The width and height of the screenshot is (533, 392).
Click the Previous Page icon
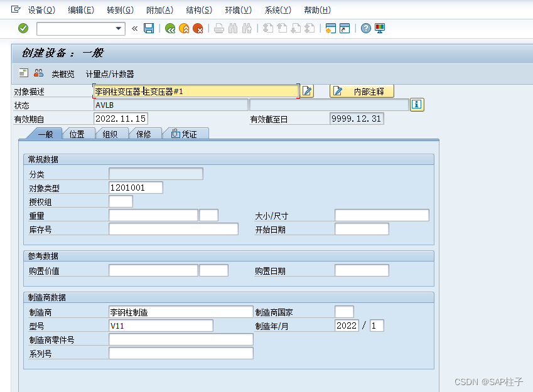[x=282, y=28]
